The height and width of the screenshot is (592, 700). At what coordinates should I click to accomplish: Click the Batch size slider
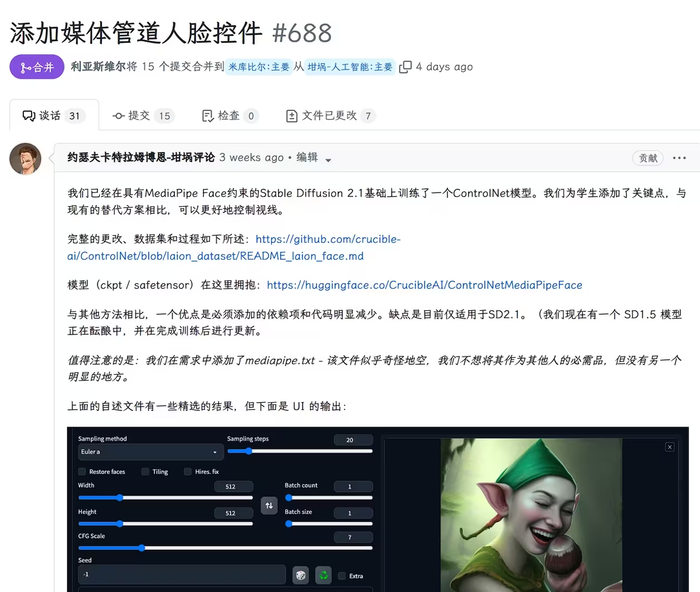pyautogui.click(x=329, y=523)
